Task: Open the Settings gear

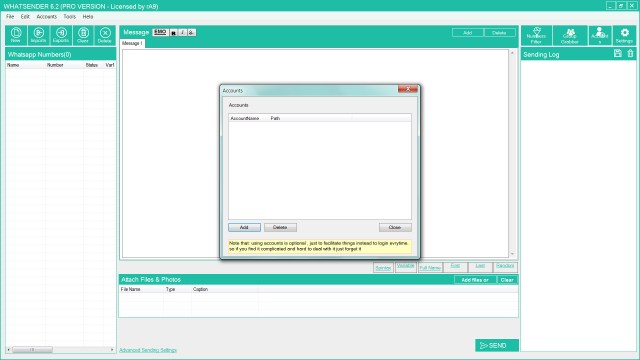Action: [624, 36]
